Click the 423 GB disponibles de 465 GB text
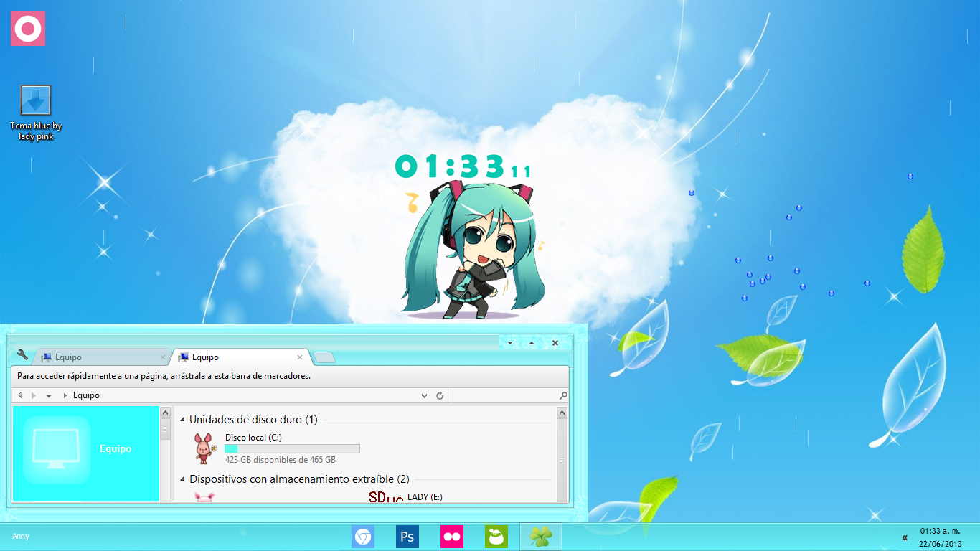980x551 pixels. click(x=280, y=460)
